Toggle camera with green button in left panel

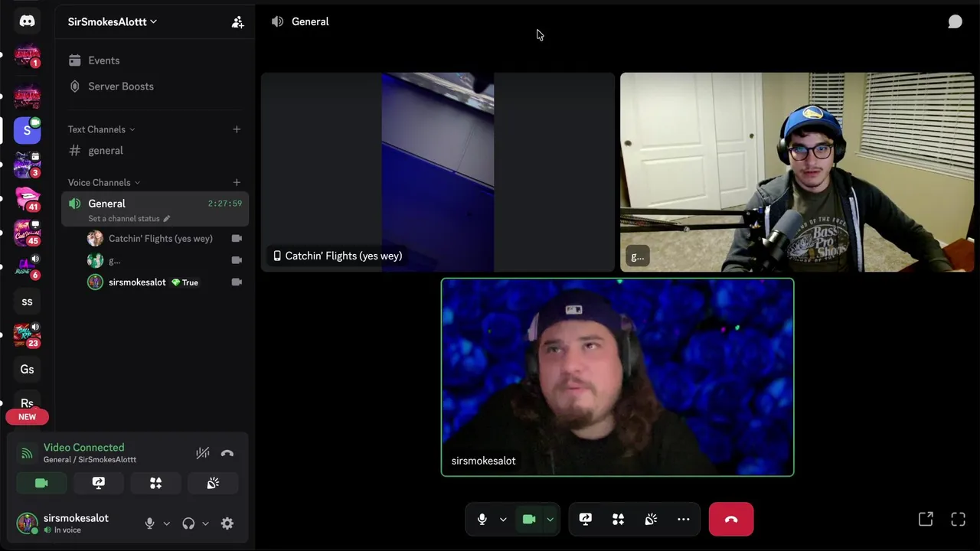(41, 483)
